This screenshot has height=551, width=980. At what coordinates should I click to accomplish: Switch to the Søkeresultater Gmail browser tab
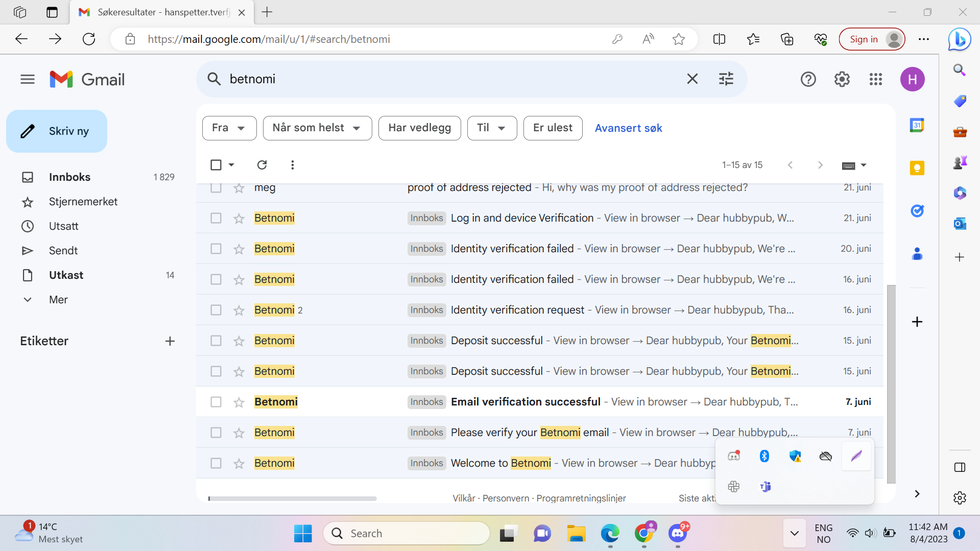click(161, 12)
